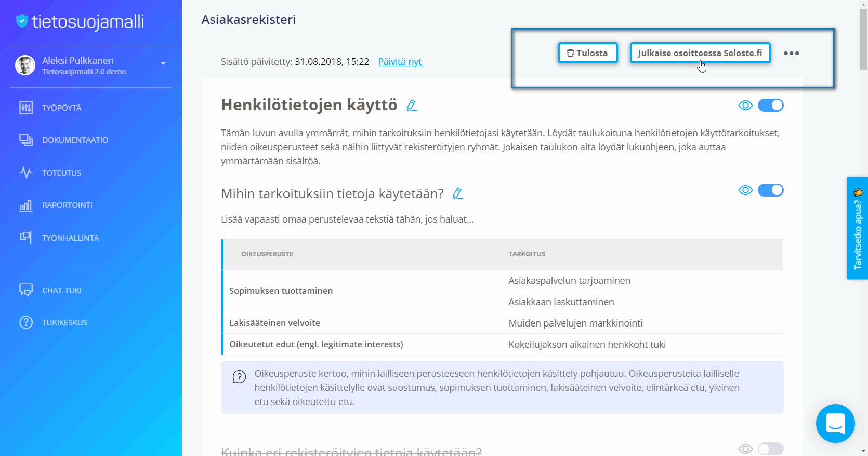The width and height of the screenshot is (868, 456).
Task: Click the Päivitä nyt link
Action: [x=401, y=61]
